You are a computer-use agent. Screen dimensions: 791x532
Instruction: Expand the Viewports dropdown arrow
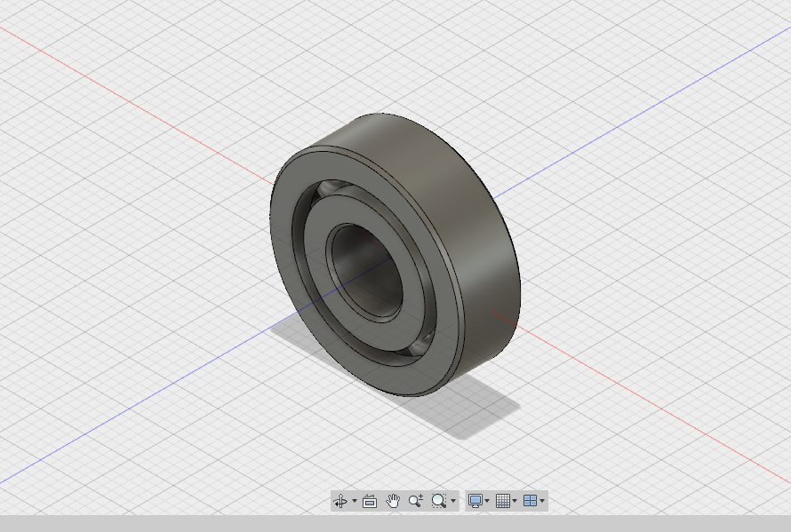(x=542, y=500)
